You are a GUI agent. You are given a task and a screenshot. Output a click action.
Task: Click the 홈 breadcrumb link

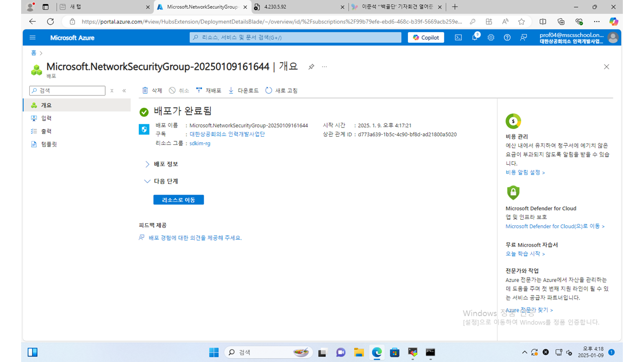34,53
